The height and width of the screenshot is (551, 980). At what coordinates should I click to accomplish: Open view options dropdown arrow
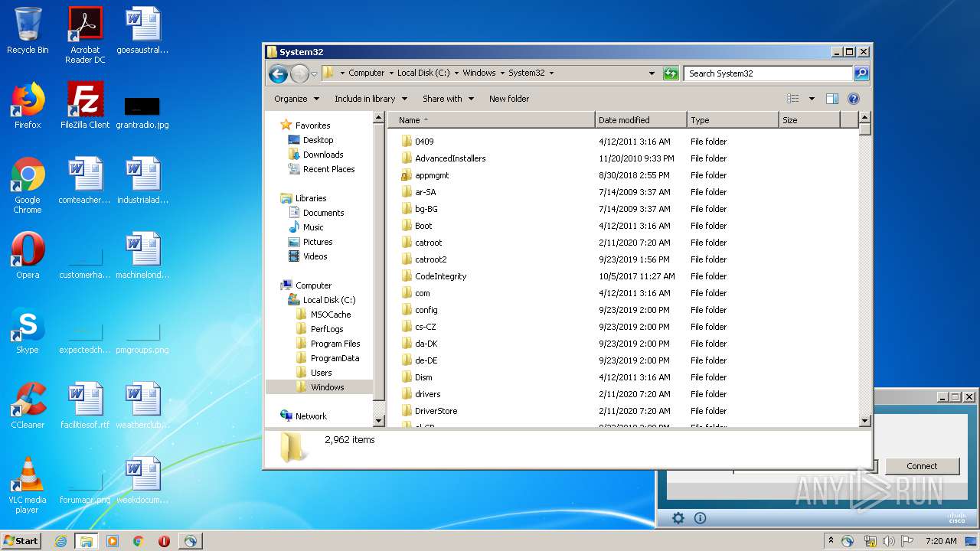[x=812, y=99]
